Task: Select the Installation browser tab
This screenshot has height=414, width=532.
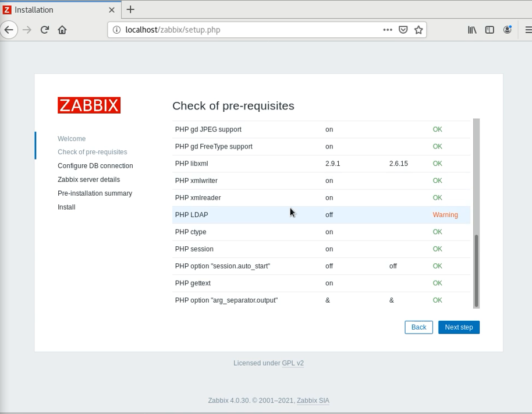Action: click(x=61, y=9)
